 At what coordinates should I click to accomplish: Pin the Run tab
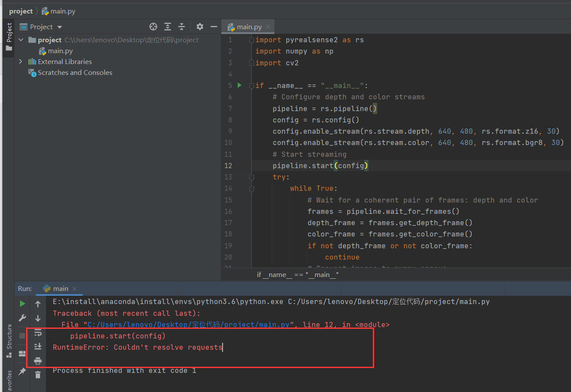22,371
